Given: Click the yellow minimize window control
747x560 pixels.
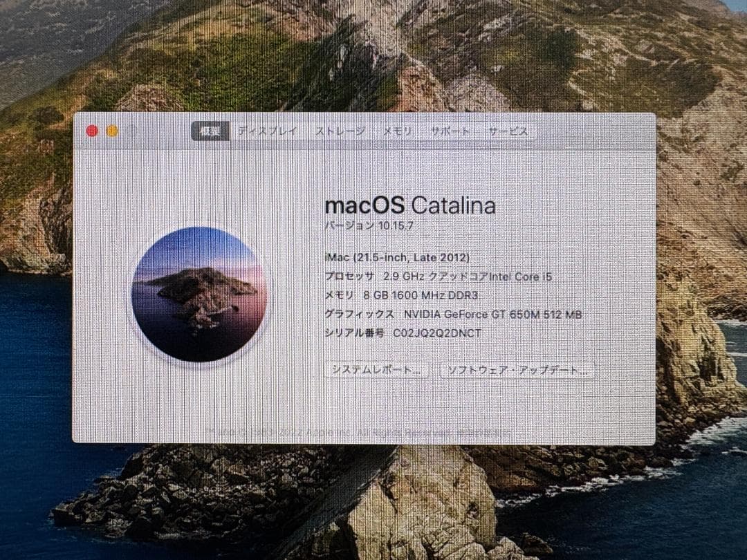Looking at the screenshot, I should pos(112,129).
